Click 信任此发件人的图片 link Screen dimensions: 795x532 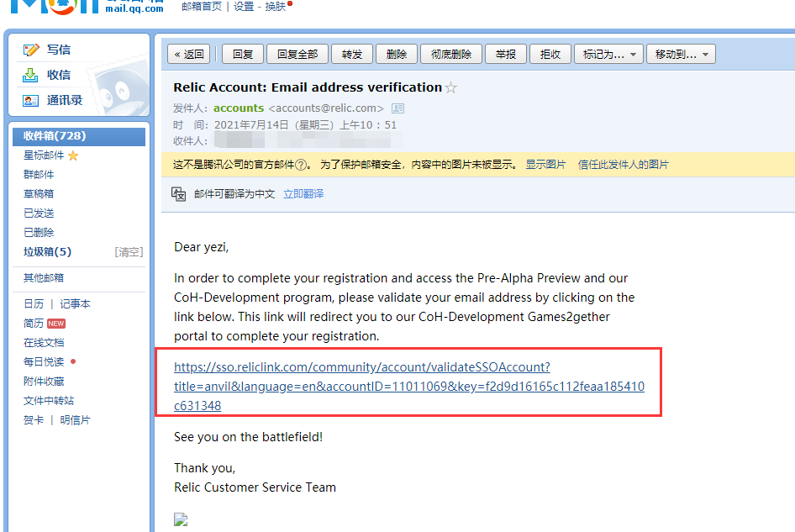click(x=623, y=165)
